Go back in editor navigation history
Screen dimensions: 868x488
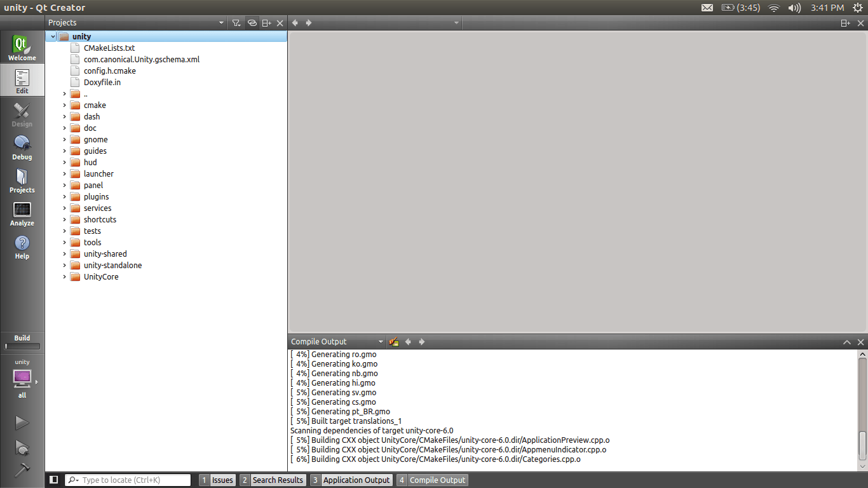[x=295, y=23]
